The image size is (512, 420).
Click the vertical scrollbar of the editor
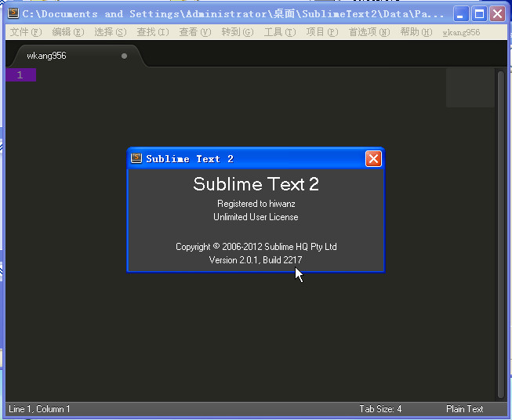501,234
